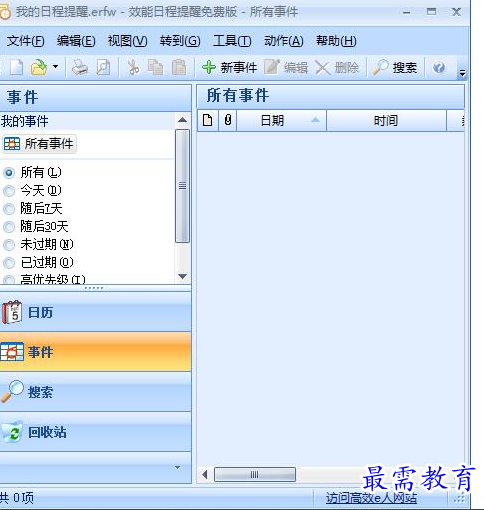484x510 pixels.
Task: Close the application window
Action: 456,12
